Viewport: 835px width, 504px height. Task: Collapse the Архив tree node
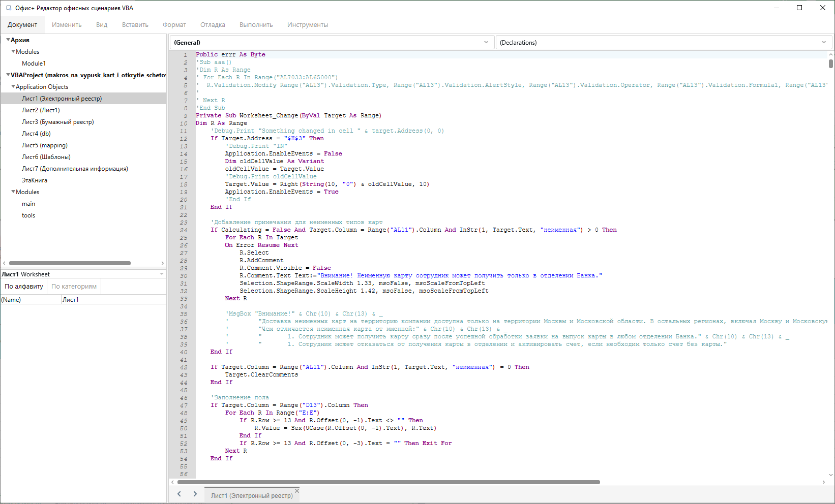(x=7, y=40)
